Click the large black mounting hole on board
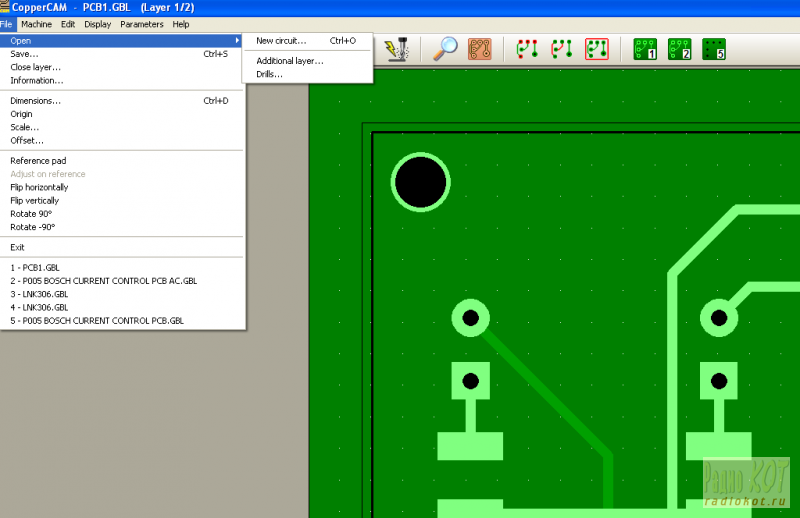Viewport: 800px width, 518px height. click(x=421, y=182)
